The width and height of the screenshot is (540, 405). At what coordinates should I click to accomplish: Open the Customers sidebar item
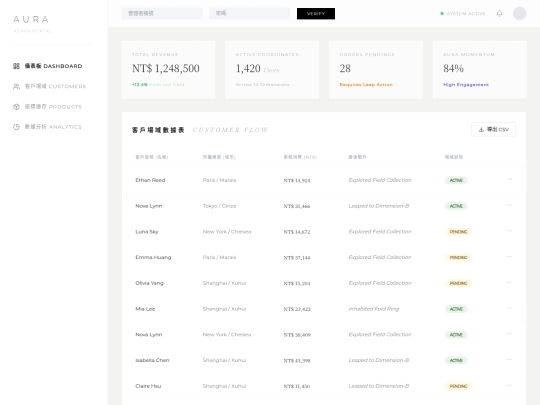[x=50, y=86]
